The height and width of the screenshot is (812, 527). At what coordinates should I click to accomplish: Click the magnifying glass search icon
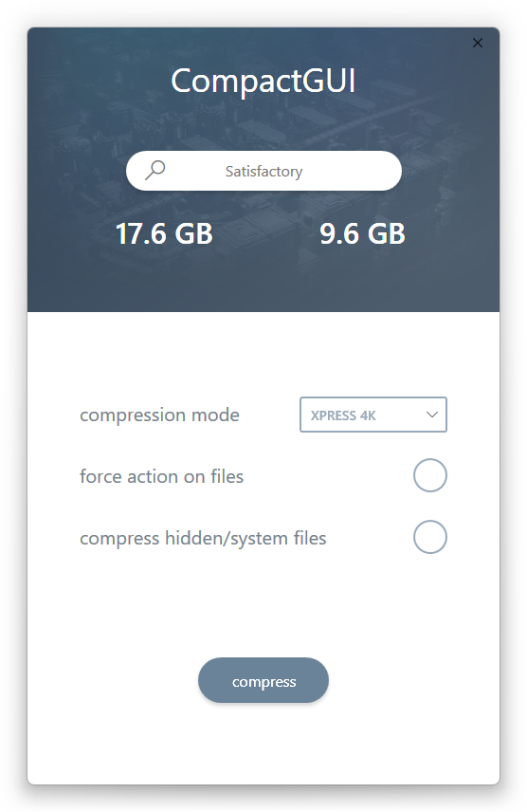154,170
